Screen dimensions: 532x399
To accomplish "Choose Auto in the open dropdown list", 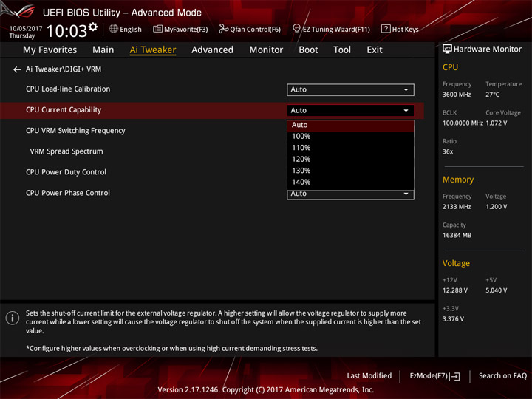I will click(350, 125).
